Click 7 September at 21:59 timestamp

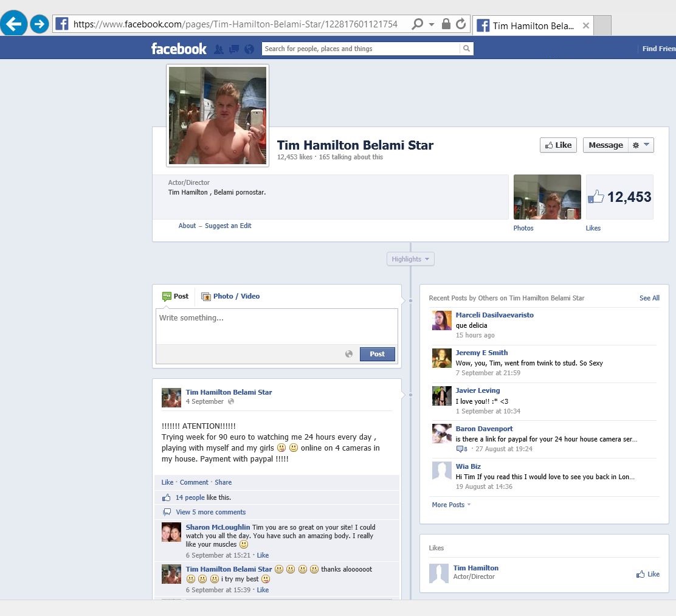point(488,373)
